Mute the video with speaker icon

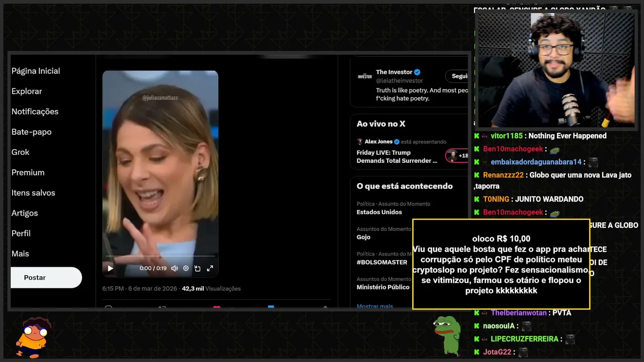pyautogui.click(x=174, y=268)
